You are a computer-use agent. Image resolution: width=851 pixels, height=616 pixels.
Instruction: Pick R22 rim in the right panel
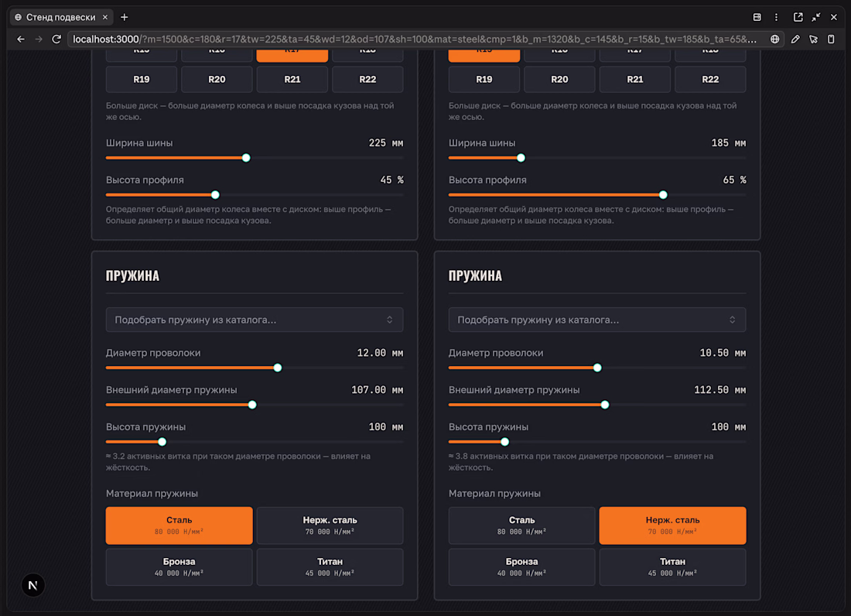(x=710, y=79)
